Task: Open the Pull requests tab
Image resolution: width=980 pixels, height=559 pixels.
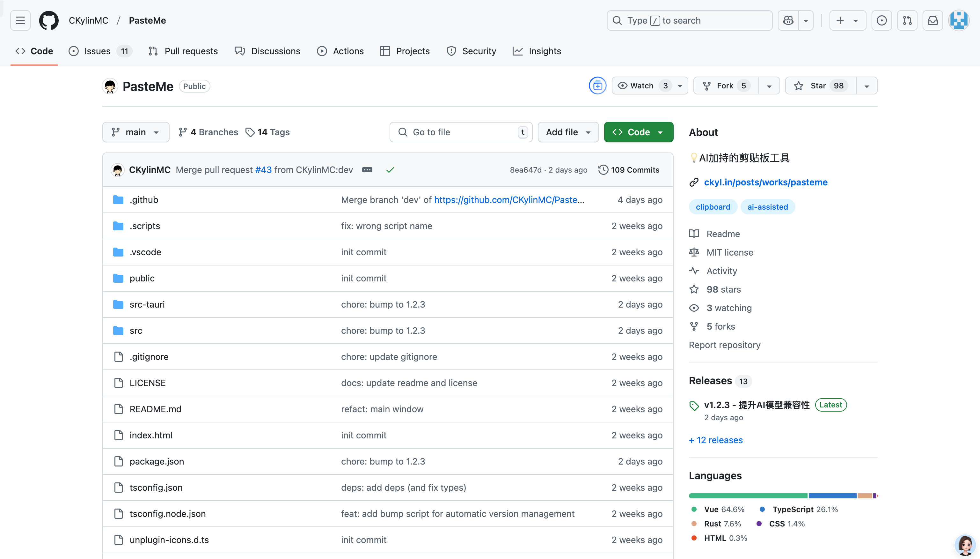Action: tap(183, 51)
